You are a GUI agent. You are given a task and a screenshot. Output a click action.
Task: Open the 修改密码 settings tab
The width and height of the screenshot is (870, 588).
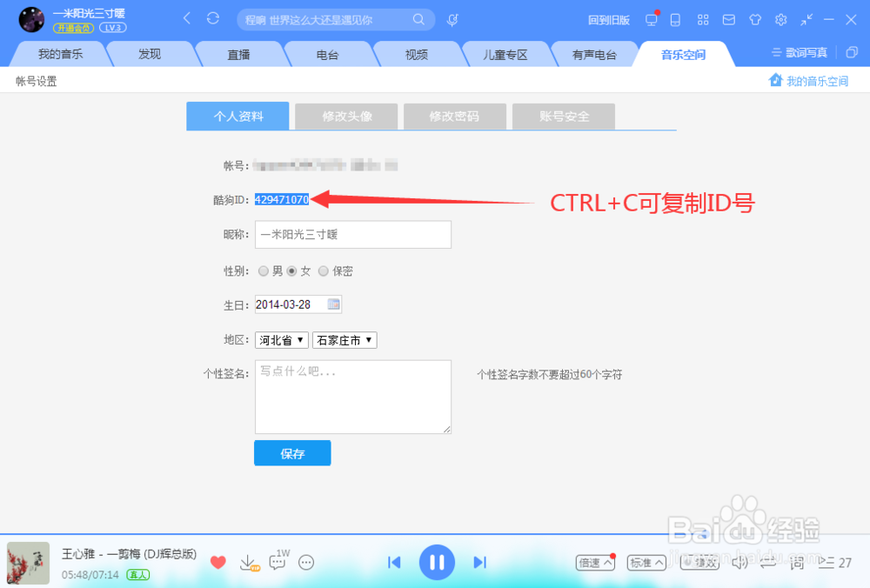454,116
